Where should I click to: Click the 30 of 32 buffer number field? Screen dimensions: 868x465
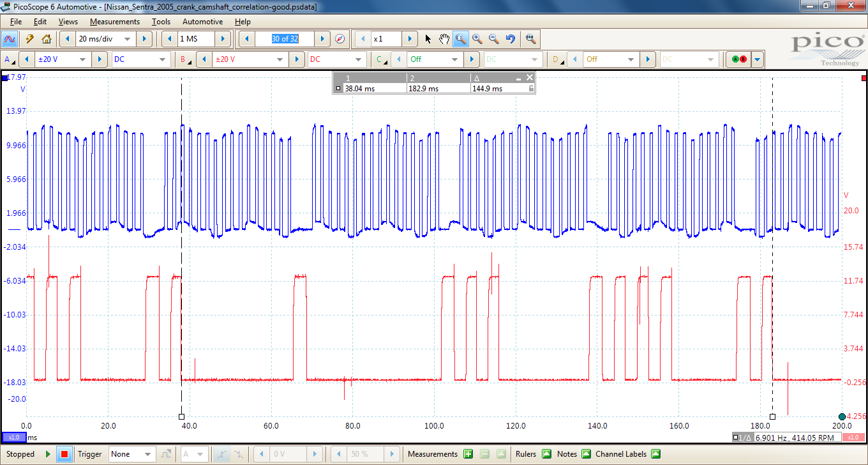[x=285, y=39]
